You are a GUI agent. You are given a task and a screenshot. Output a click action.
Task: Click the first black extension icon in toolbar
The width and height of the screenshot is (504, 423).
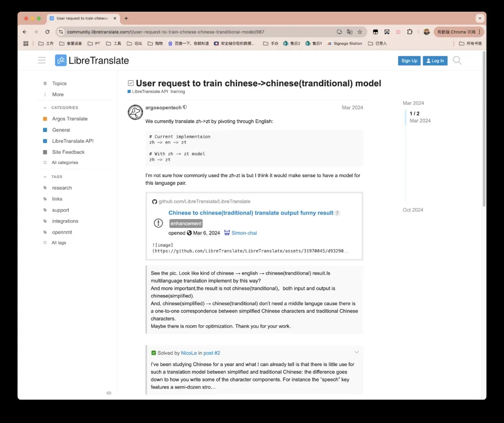(375, 32)
